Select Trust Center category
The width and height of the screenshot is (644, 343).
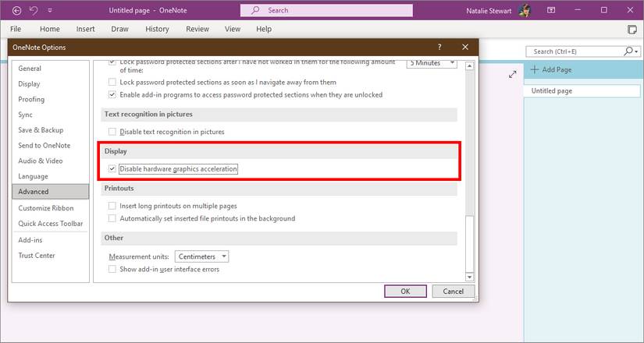[x=50, y=255]
